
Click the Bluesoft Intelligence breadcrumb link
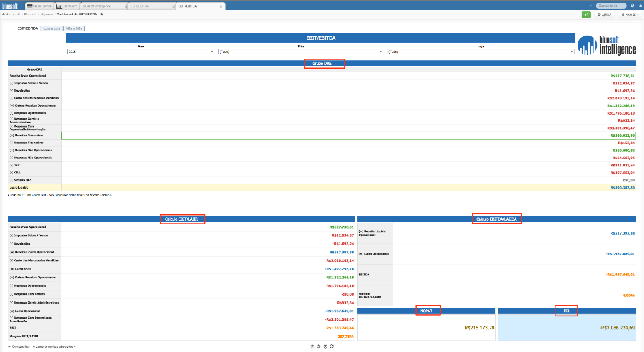(39, 14)
